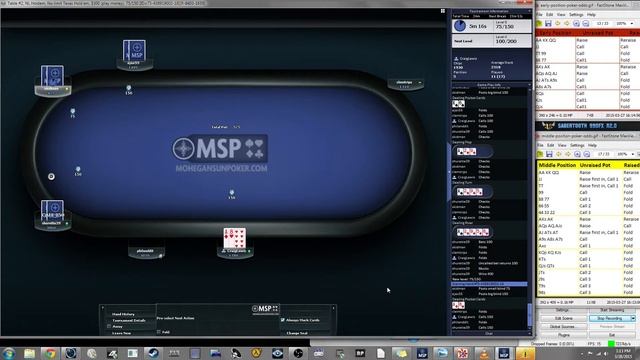Image resolution: width=640 pixels, height=360 pixels.
Task: Click Leave Now in the poker panel
Action: (x=121, y=333)
